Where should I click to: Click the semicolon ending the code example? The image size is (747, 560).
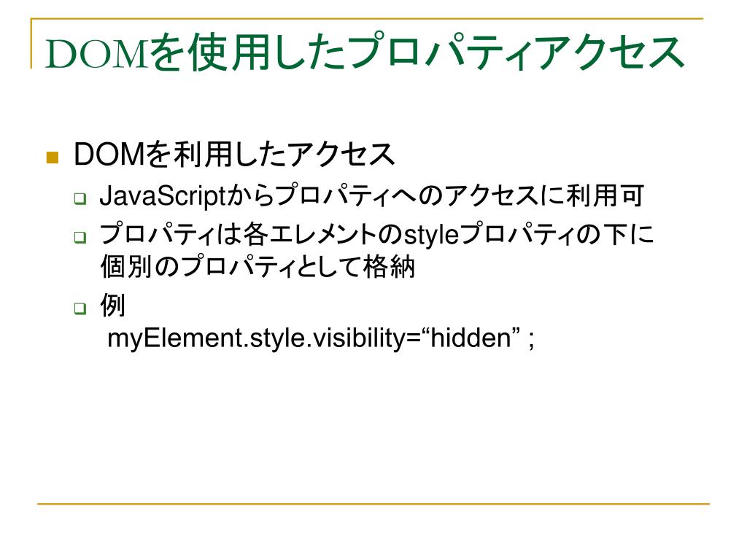click(531, 341)
